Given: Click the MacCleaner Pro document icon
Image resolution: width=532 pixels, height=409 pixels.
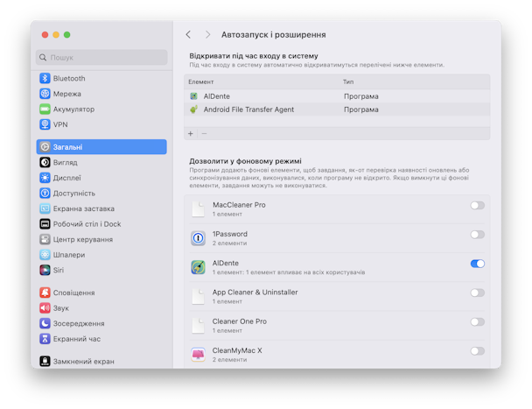Looking at the screenshot, I should 198,209.
